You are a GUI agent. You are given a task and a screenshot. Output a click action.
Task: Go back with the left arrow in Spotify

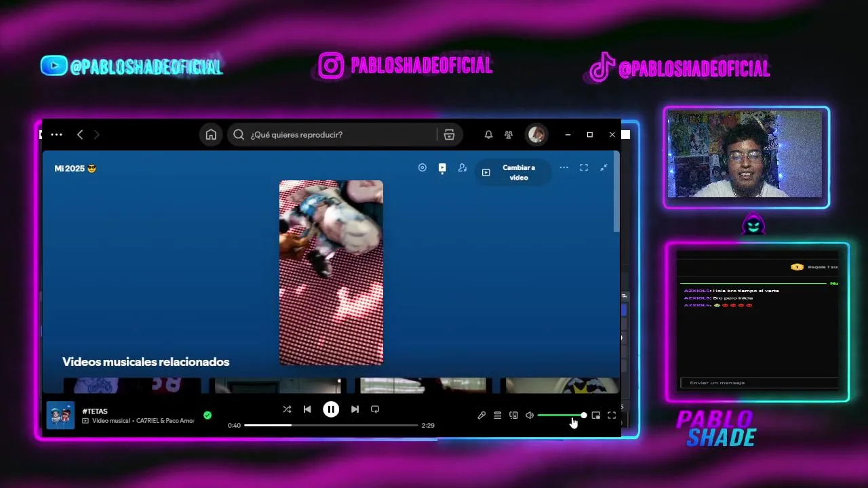(x=80, y=135)
